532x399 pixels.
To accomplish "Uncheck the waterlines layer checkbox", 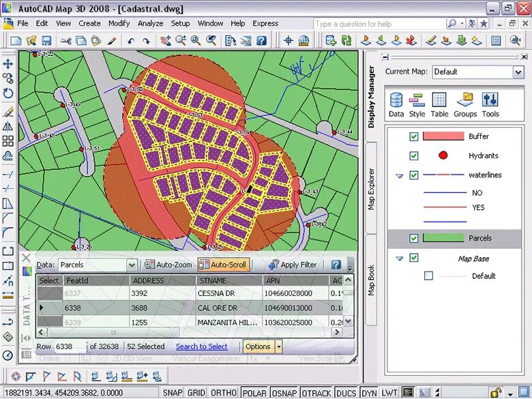I will pos(413,175).
